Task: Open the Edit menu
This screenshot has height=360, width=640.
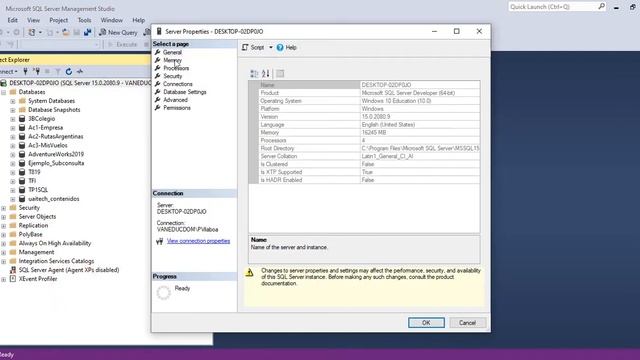Action: (x=12, y=20)
